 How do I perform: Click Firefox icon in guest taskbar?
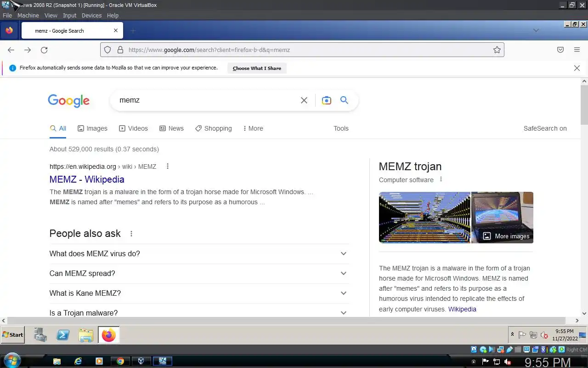pyautogui.click(x=109, y=335)
